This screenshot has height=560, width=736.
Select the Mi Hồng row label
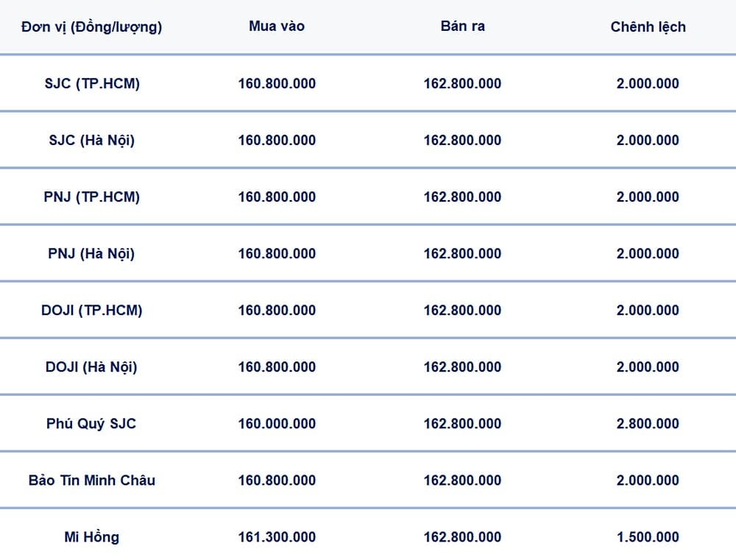pyautogui.click(x=91, y=537)
